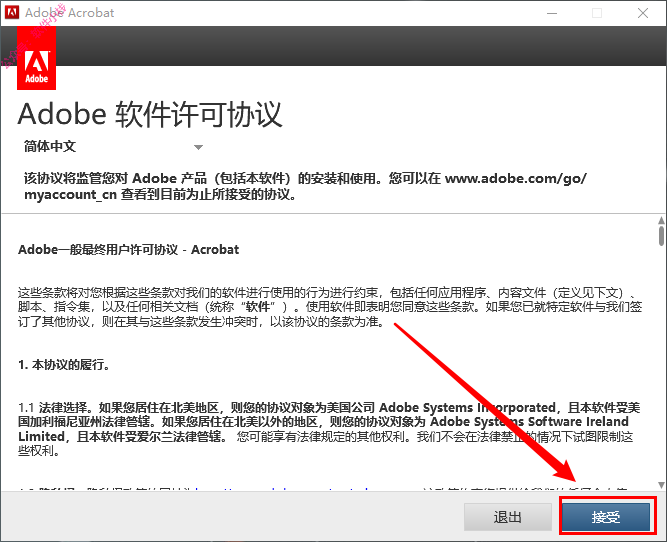The width and height of the screenshot is (667, 542).
Task: Close the Adobe Acrobat window
Action: [x=643, y=13]
